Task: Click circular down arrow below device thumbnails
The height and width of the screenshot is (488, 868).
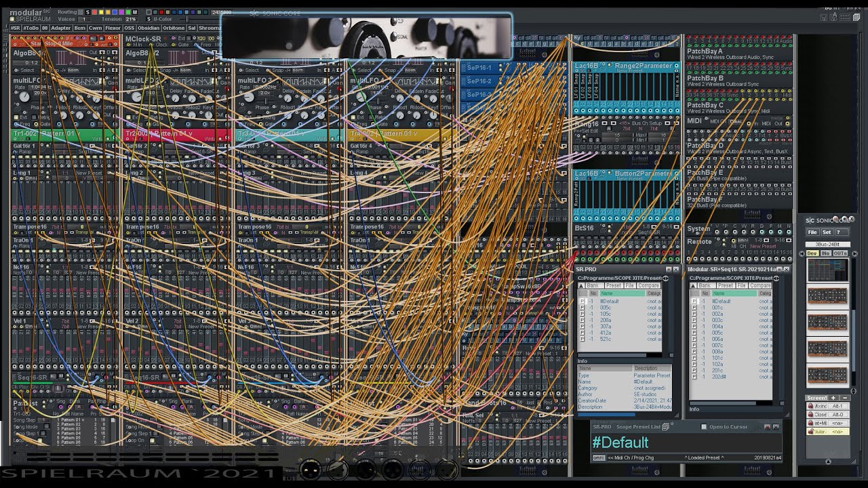Action: pos(854,391)
